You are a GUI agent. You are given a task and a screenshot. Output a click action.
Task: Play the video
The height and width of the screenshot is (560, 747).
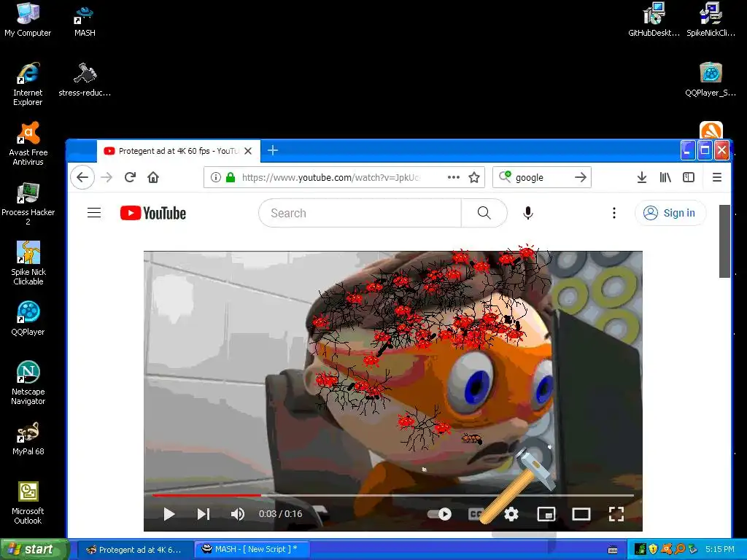169,514
